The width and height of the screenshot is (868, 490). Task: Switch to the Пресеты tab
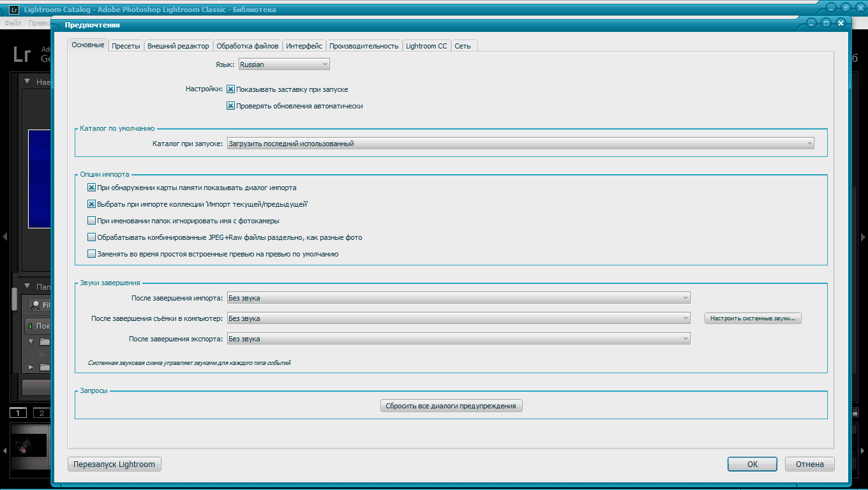(126, 46)
